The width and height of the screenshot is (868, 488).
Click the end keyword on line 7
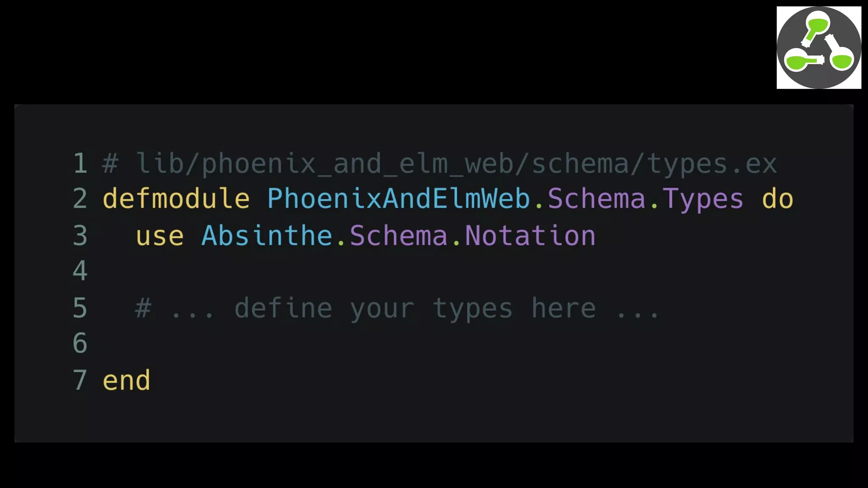pos(126,380)
